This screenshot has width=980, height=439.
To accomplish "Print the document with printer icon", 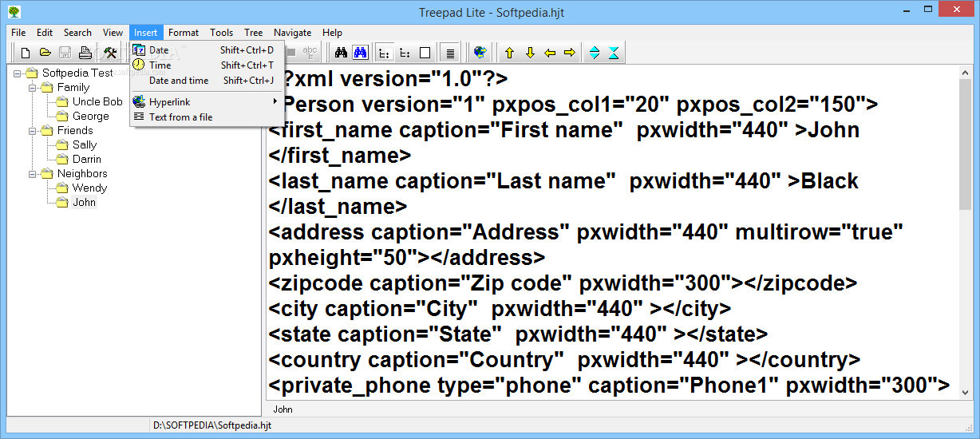I will [x=85, y=53].
